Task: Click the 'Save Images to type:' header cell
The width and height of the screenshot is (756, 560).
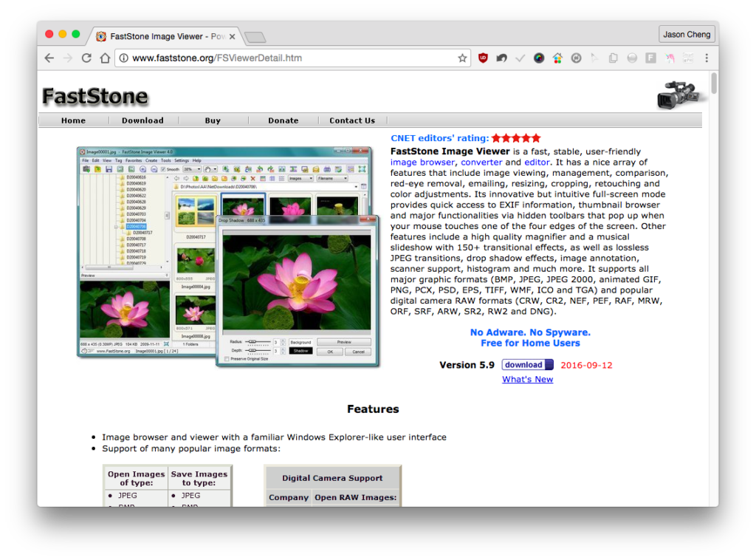Action: pyautogui.click(x=199, y=479)
